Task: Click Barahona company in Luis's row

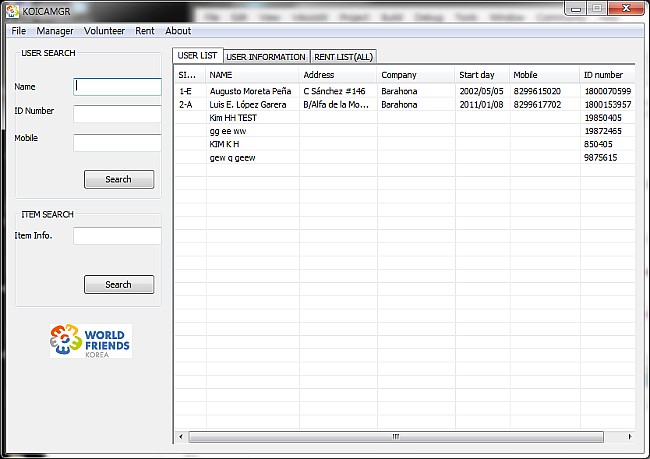Action: [399, 104]
